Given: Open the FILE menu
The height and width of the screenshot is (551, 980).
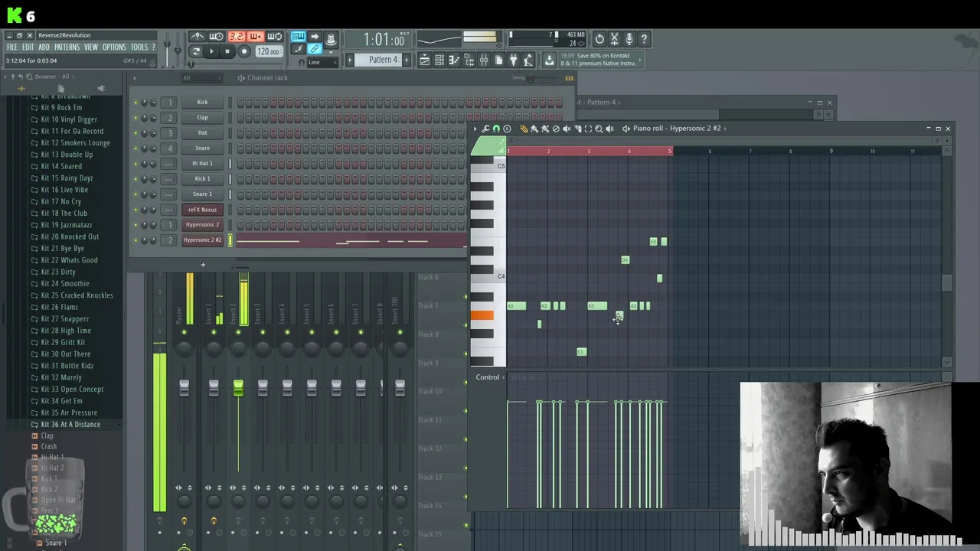Looking at the screenshot, I should (11, 47).
